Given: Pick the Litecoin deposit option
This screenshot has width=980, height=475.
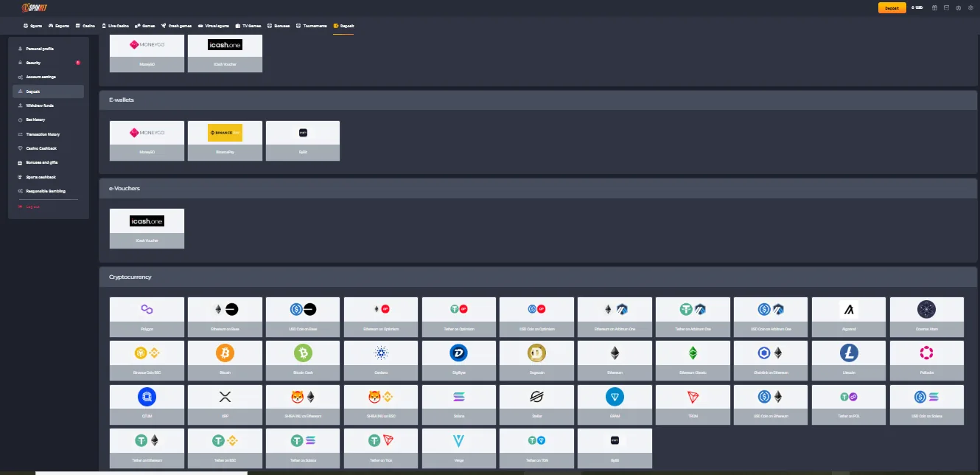Looking at the screenshot, I should coord(850,361).
